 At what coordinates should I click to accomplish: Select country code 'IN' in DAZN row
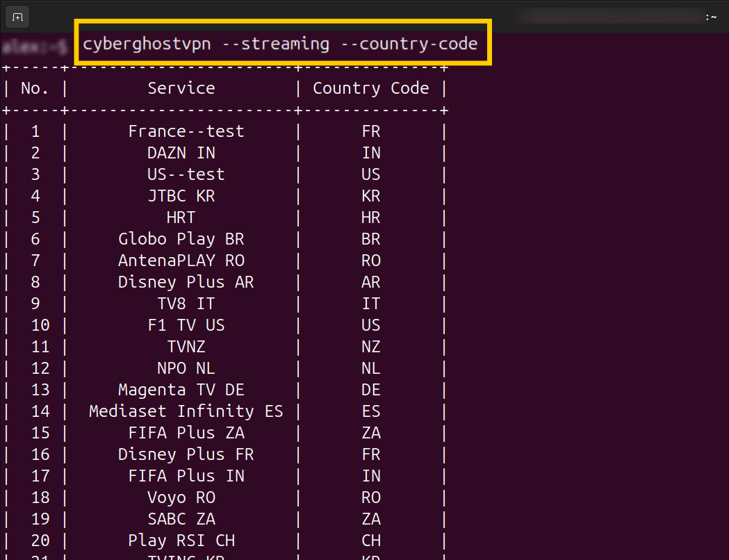click(371, 153)
